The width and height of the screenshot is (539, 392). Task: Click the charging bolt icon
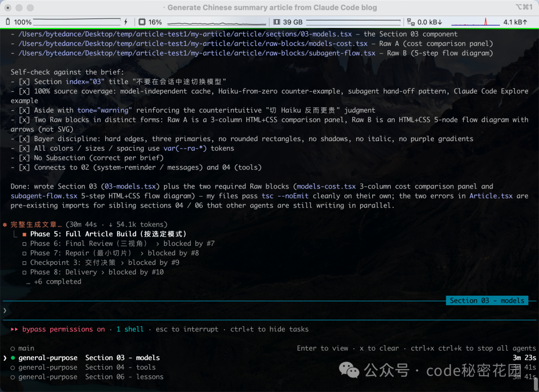126,22
